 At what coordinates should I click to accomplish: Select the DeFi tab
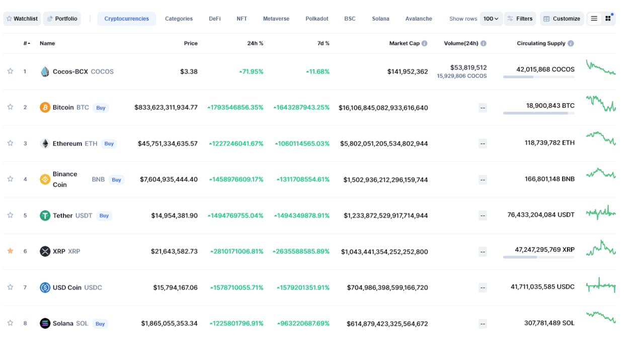215,19
